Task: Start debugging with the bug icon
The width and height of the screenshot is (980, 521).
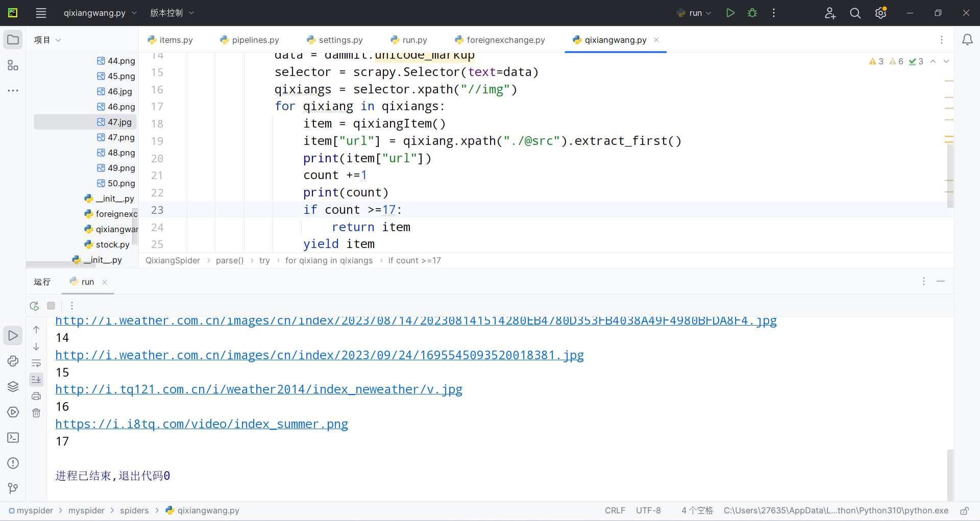Action: click(x=752, y=13)
